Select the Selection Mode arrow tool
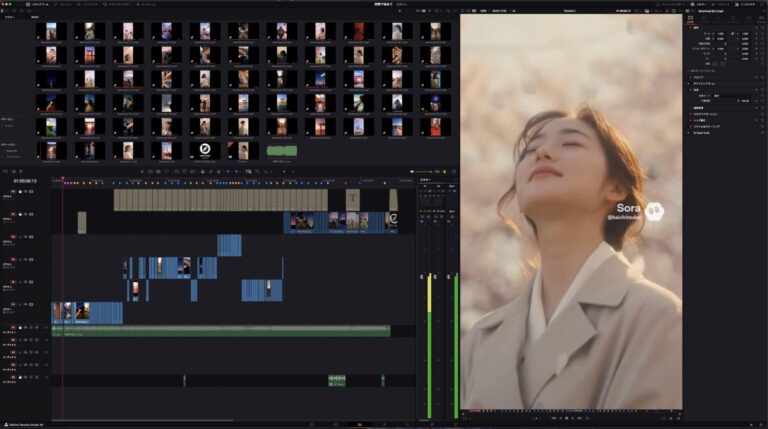 142,171
